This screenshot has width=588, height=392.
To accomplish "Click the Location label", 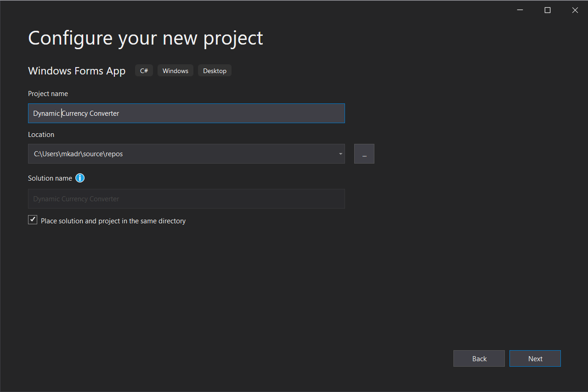I will pos(41,135).
